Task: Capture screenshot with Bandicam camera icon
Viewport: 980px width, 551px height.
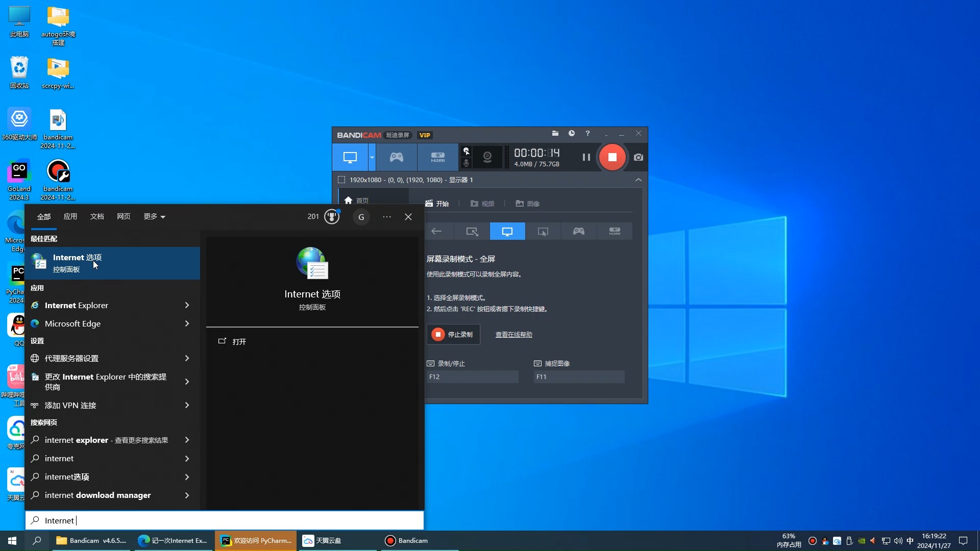Action: pos(639,157)
